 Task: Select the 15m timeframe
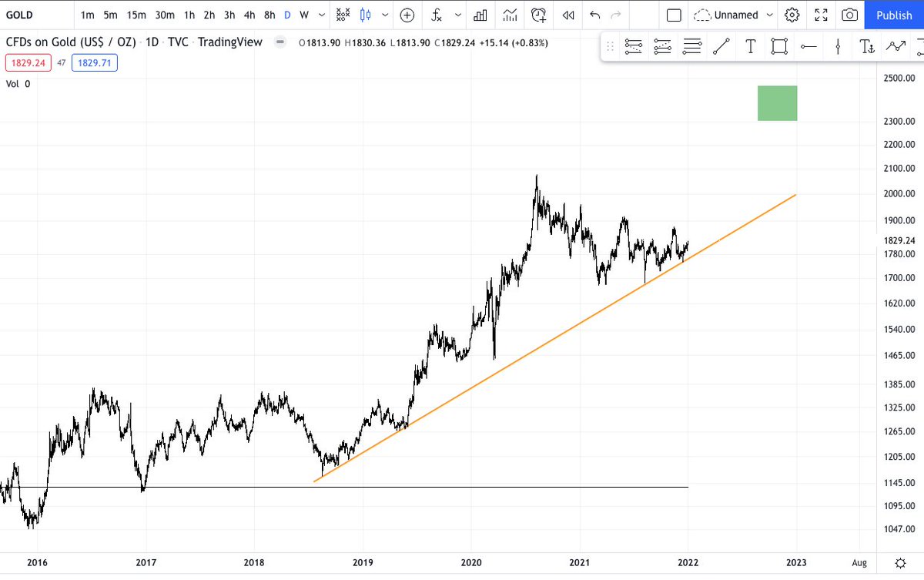point(136,15)
